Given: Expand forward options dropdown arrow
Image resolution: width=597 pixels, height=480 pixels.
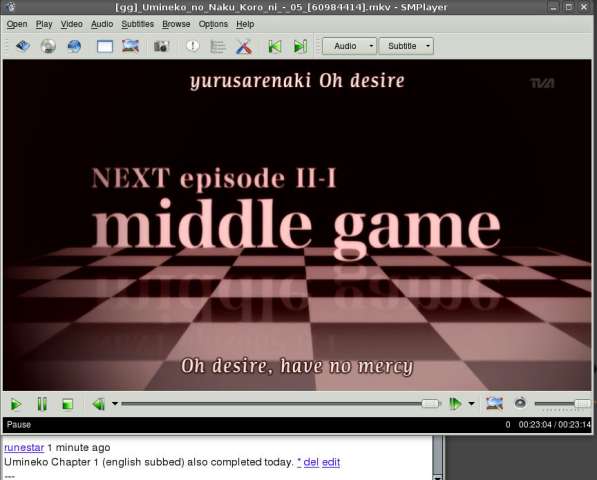Looking at the screenshot, I should click(x=471, y=404).
